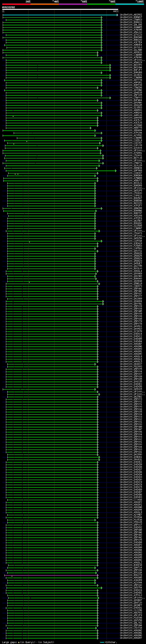Select label UniRef100_P16098
This screenshot has width=146, height=644.
(x=131, y=618)
